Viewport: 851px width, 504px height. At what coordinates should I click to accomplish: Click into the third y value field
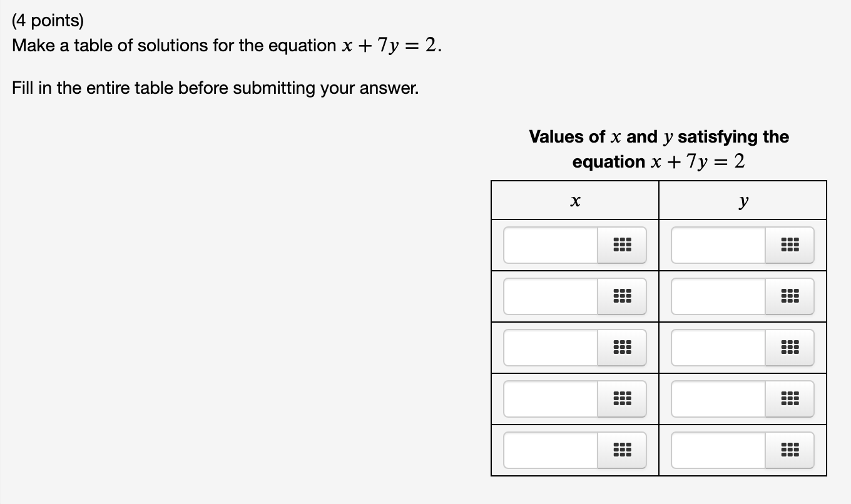(x=715, y=348)
